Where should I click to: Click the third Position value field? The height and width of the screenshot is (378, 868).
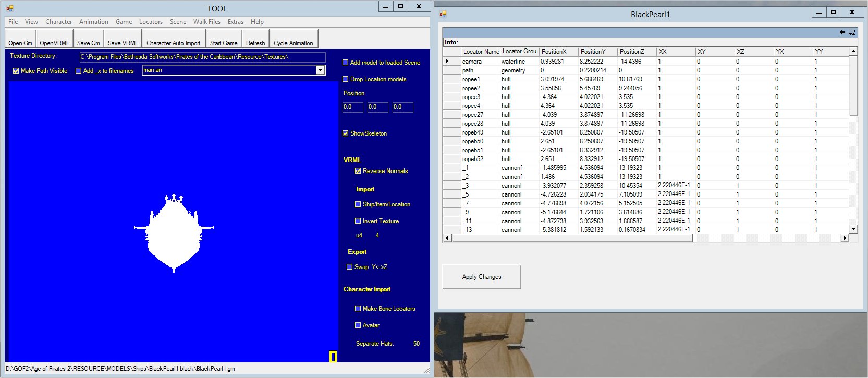[x=402, y=107]
